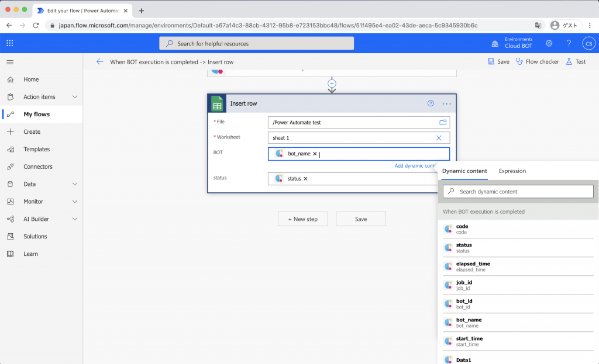Select the Data1 dynamic content item
This screenshot has height=364, width=599.
[x=518, y=359]
